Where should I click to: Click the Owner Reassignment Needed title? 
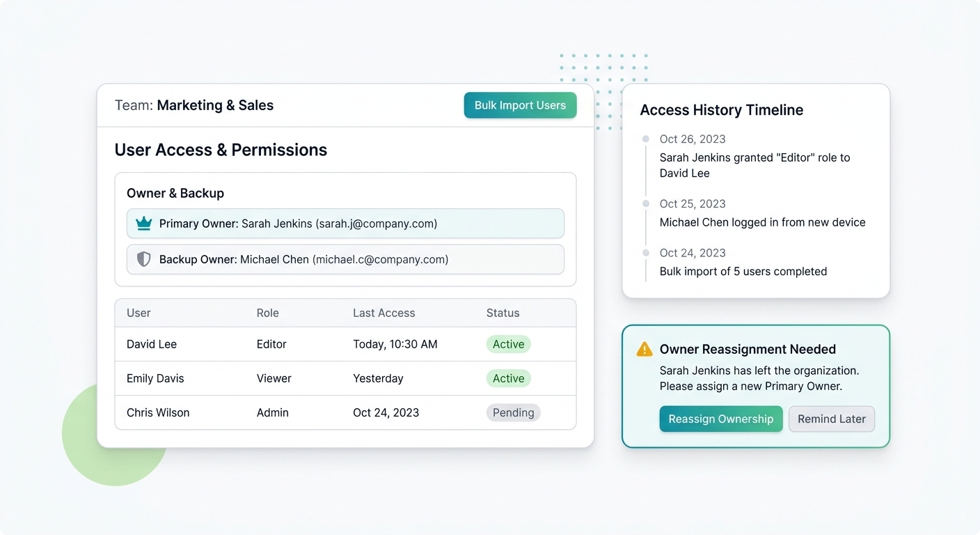coord(748,349)
